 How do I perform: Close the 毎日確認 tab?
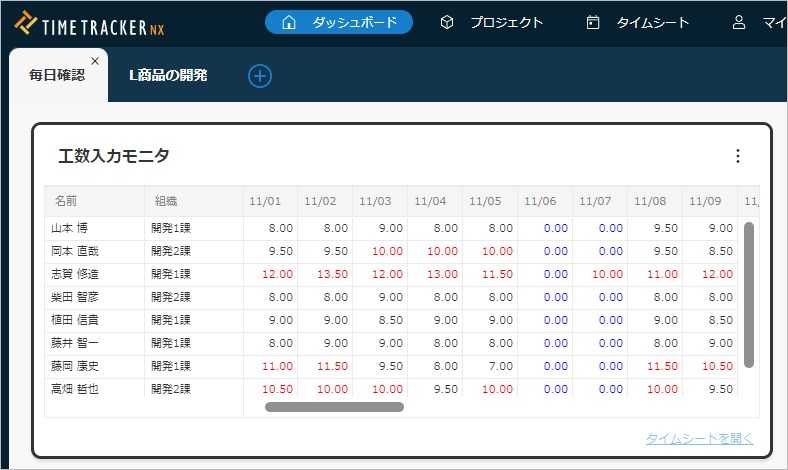(95, 61)
